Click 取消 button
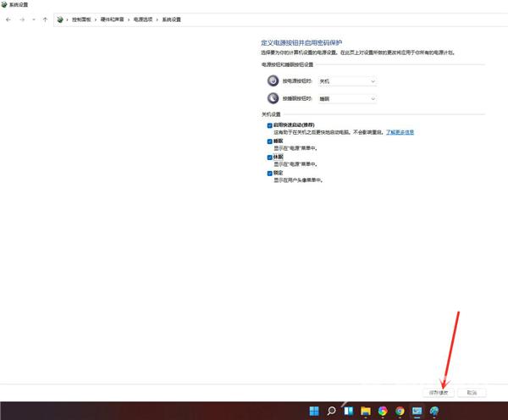 [x=472, y=392]
